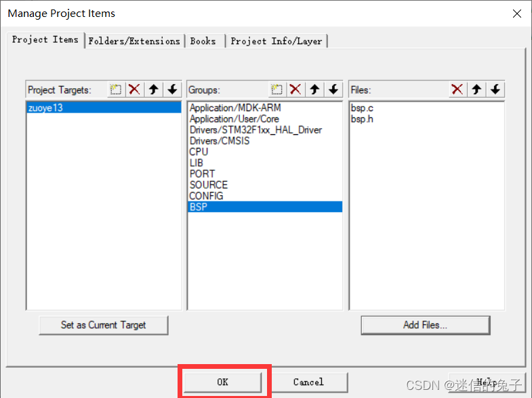This screenshot has width=532, height=398.
Task: Select the PORT group
Action: click(265, 174)
